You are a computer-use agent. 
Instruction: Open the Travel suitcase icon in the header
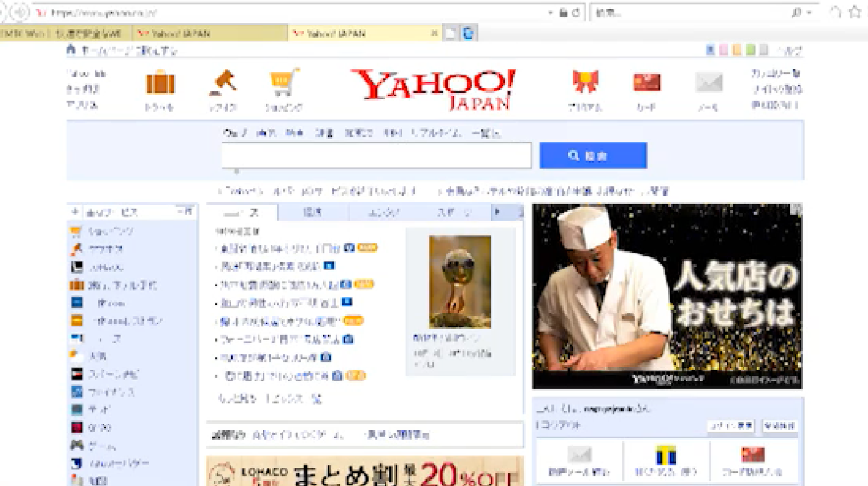[160, 82]
